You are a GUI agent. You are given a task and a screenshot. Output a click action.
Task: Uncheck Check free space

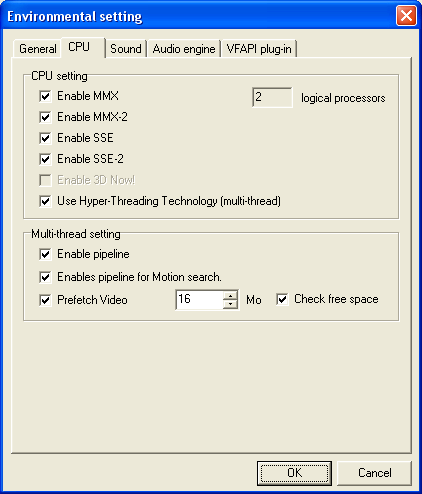click(x=282, y=299)
